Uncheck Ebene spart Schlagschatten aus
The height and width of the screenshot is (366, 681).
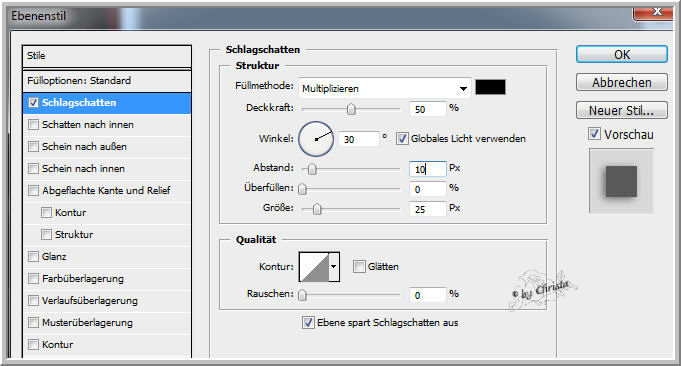tap(308, 322)
